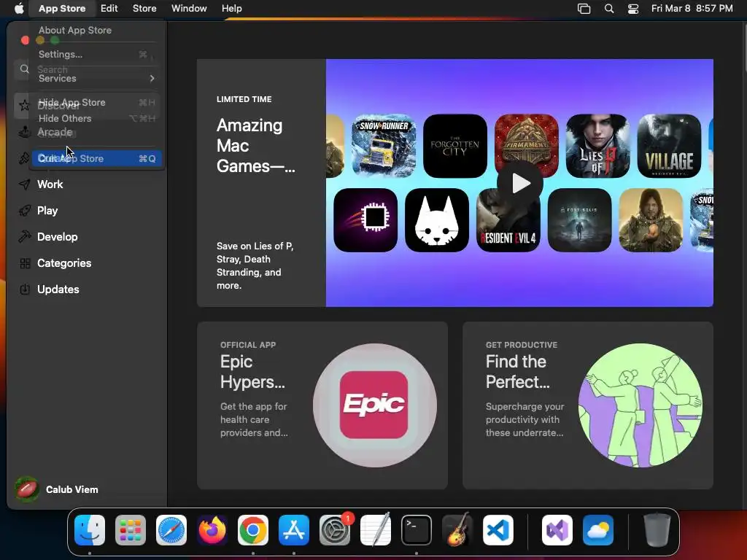Click the Stage Manager menu bar icon
747x560 pixels.
[584, 9]
